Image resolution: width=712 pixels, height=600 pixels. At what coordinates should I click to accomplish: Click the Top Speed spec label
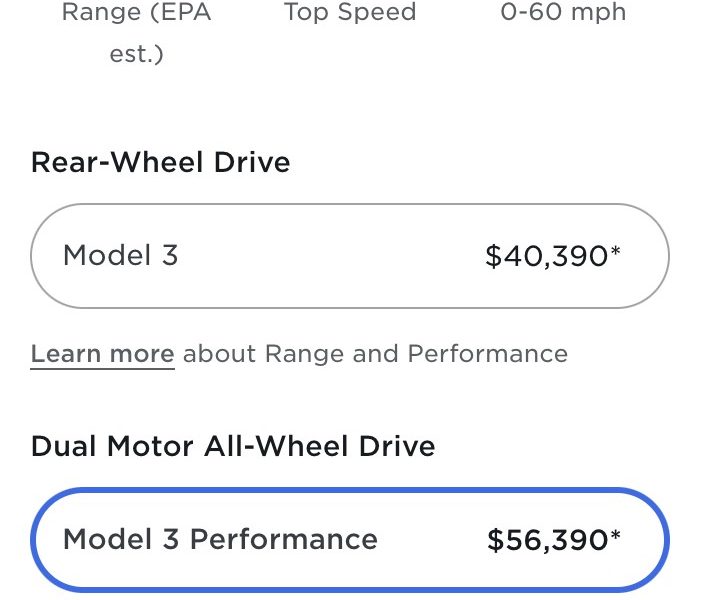click(350, 12)
